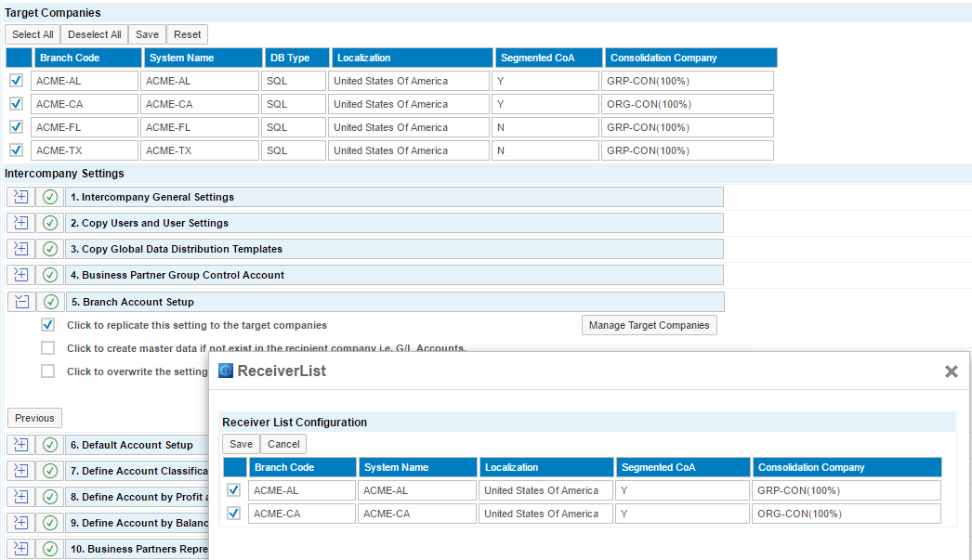Click the ReceiverList dialog info icon
Image resolution: width=972 pixels, height=560 pixels.
pyautogui.click(x=225, y=371)
